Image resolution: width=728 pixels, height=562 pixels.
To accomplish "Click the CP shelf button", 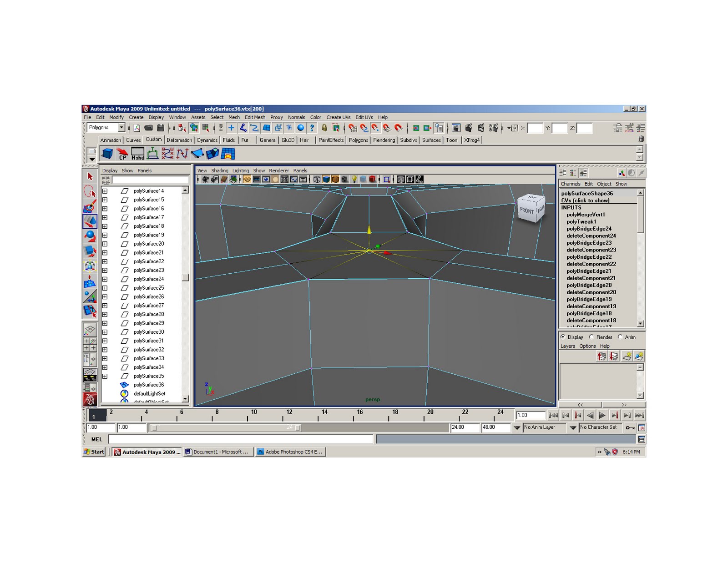I will pyautogui.click(x=122, y=154).
